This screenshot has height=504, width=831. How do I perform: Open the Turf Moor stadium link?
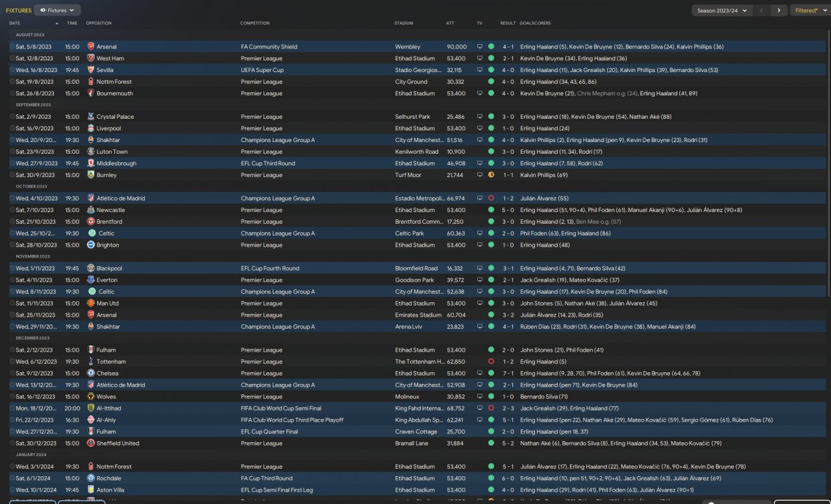click(408, 175)
